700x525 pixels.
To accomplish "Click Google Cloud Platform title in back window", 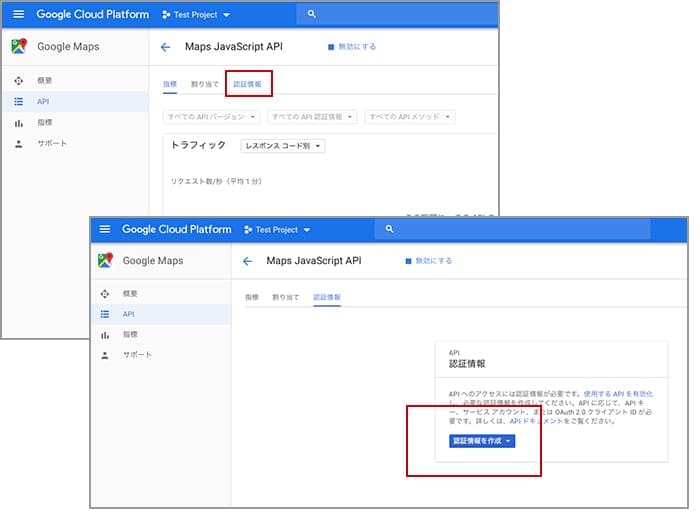I will [x=92, y=14].
